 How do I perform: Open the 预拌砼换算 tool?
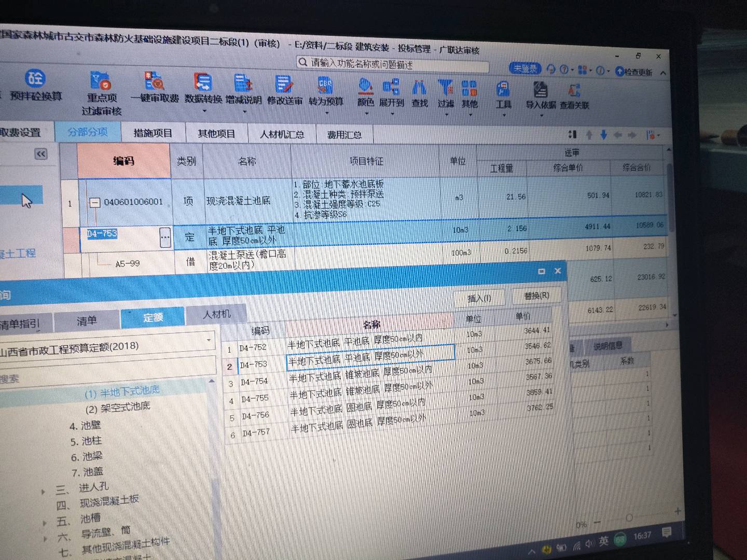pyautogui.click(x=35, y=86)
